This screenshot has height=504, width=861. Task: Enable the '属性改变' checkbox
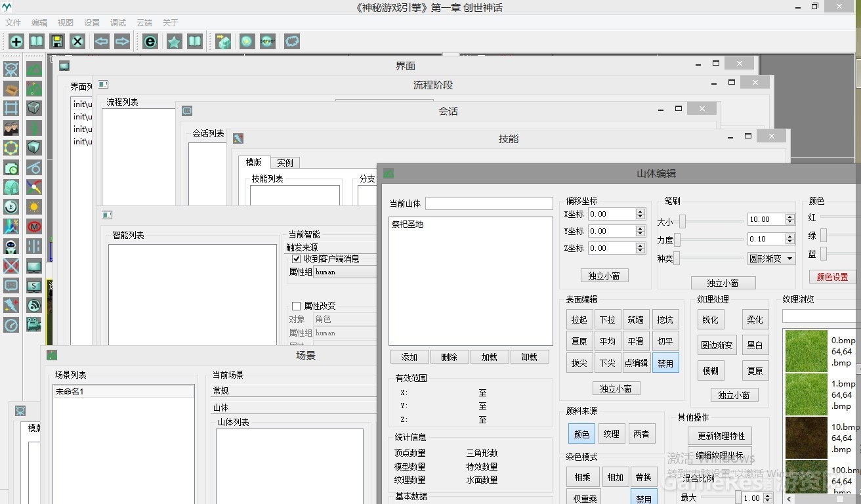tap(296, 306)
